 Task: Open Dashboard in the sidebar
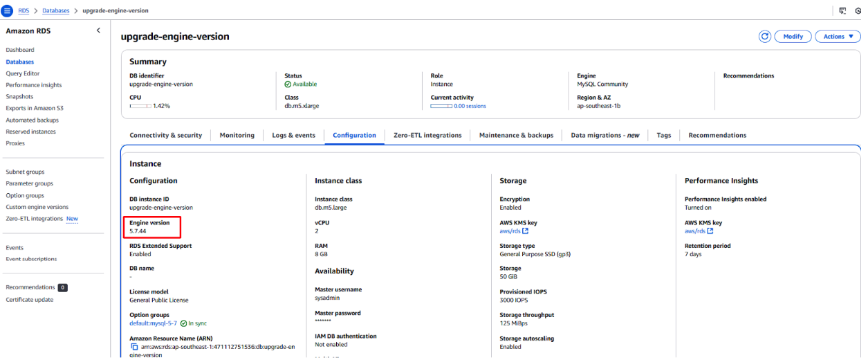20,50
